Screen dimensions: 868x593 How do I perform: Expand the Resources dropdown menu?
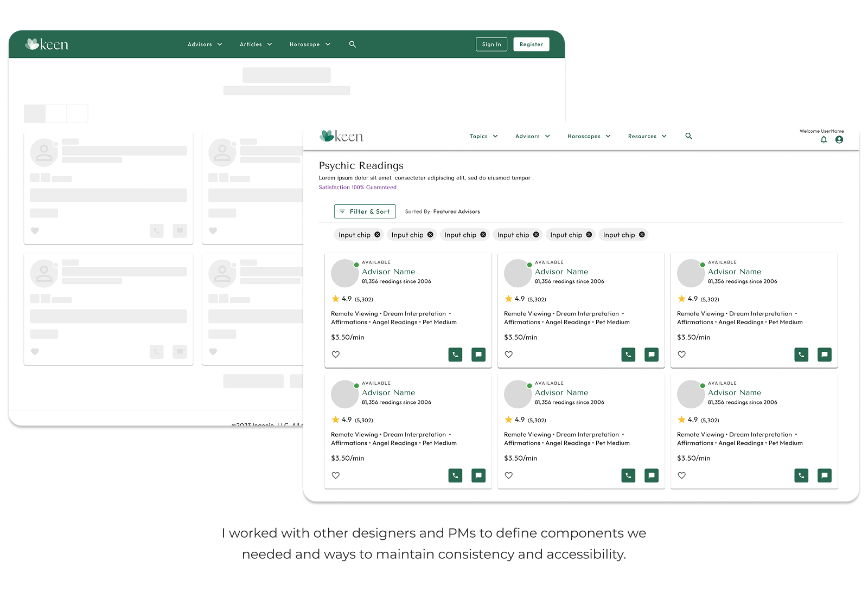(x=647, y=136)
